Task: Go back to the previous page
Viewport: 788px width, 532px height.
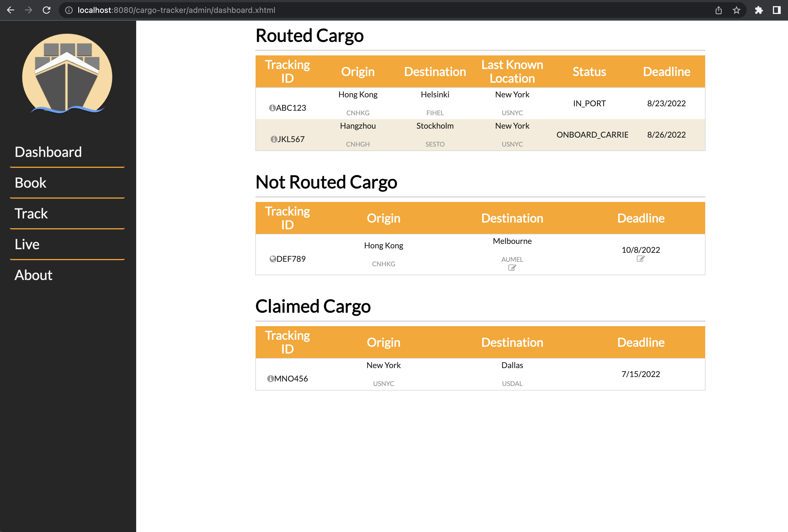Action: point(11,10)
